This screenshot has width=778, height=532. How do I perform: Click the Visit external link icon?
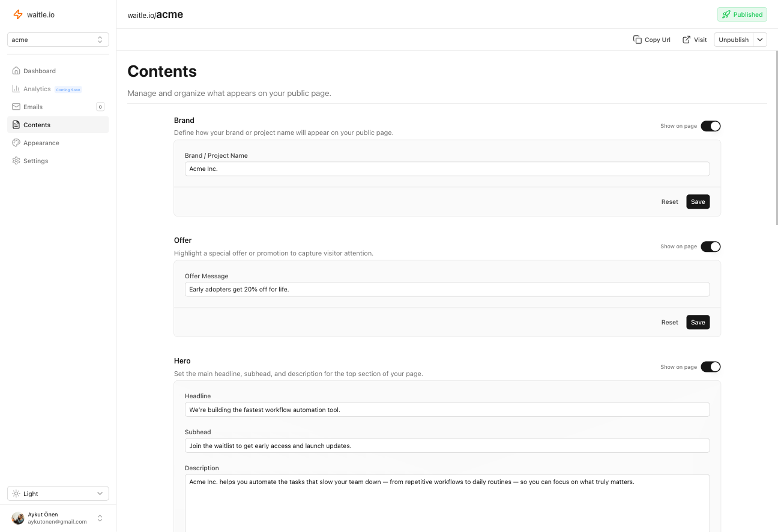click(686, 40)
